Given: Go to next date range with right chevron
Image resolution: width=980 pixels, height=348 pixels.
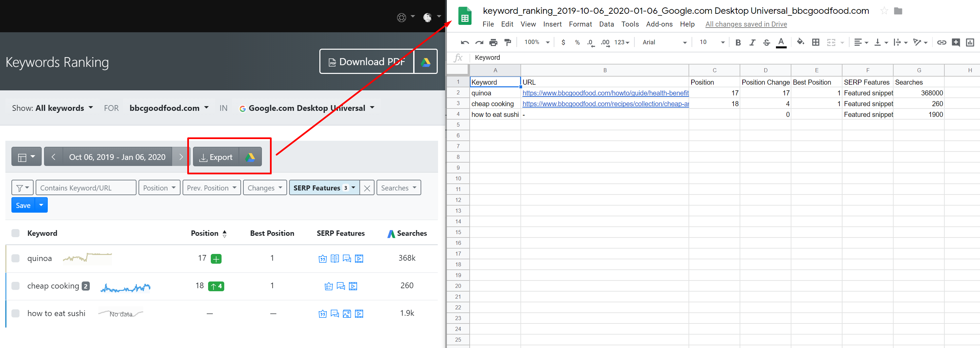Looking at the screenshot, I should 181,157.
